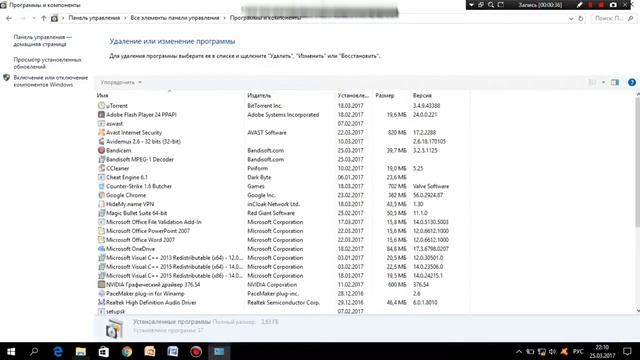This screenshot has height=360, width=640.
Task: Click Панель управления in breadcrumb
Action: [x=94, y=18]
